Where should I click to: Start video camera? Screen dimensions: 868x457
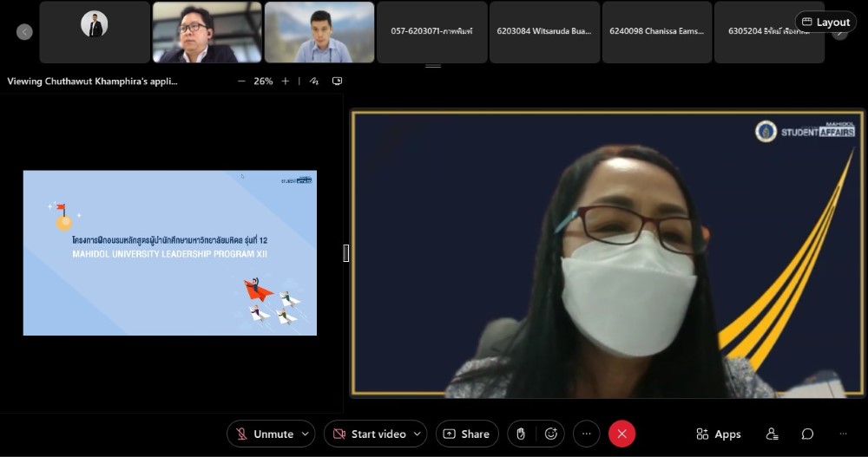368,434
